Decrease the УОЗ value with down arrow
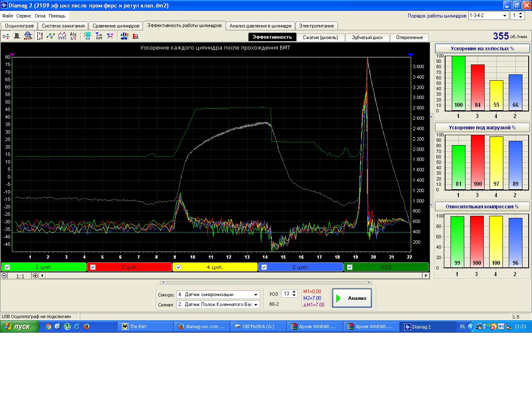532x393 pixels. click(295, 296)
